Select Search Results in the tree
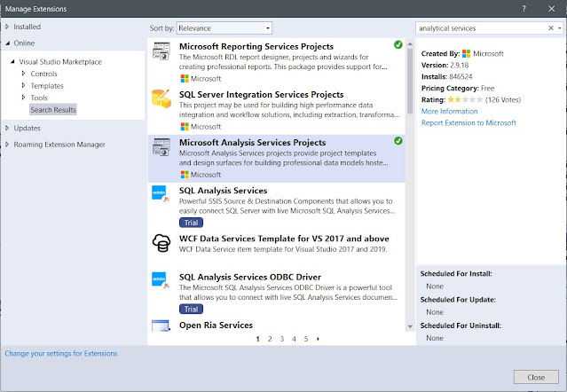This screenshot has width=567, height=392. 53,110
